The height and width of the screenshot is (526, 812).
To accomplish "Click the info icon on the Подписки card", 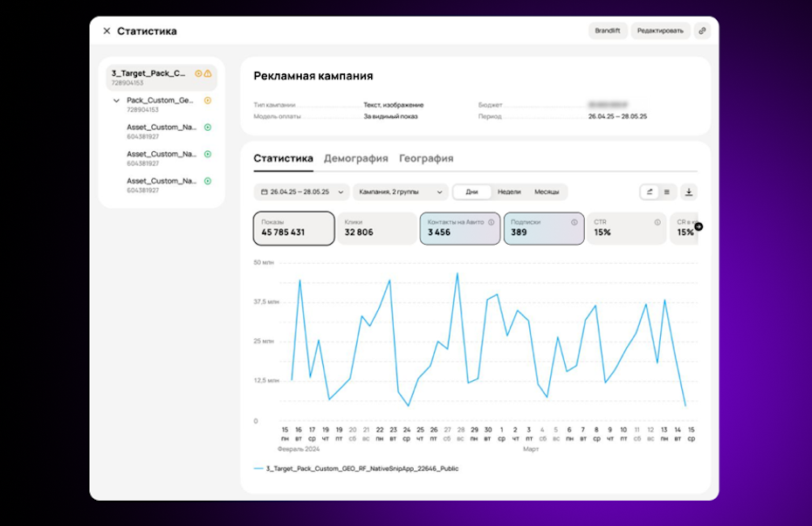I will click(x=574, y=222).
